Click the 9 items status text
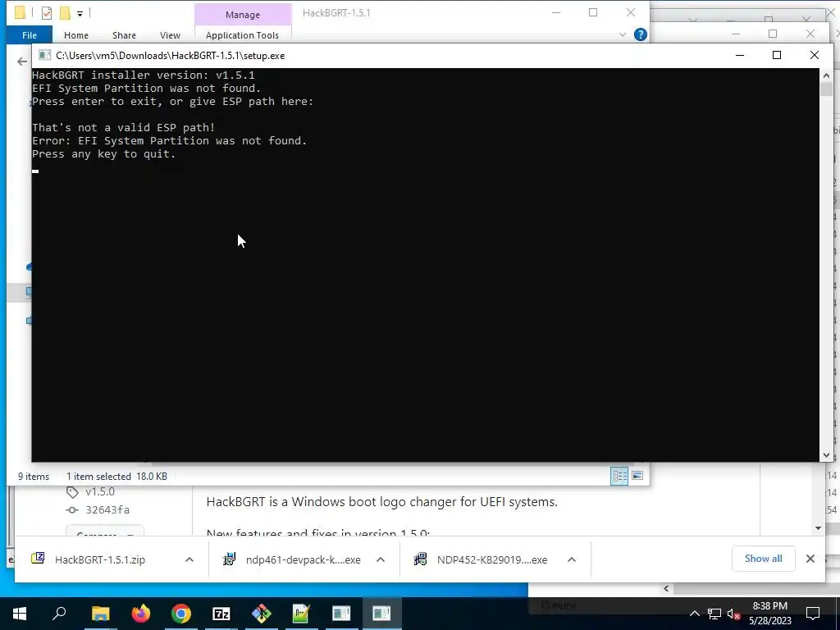The height and width of the screenshot is (630, 840). pos(34,477)
